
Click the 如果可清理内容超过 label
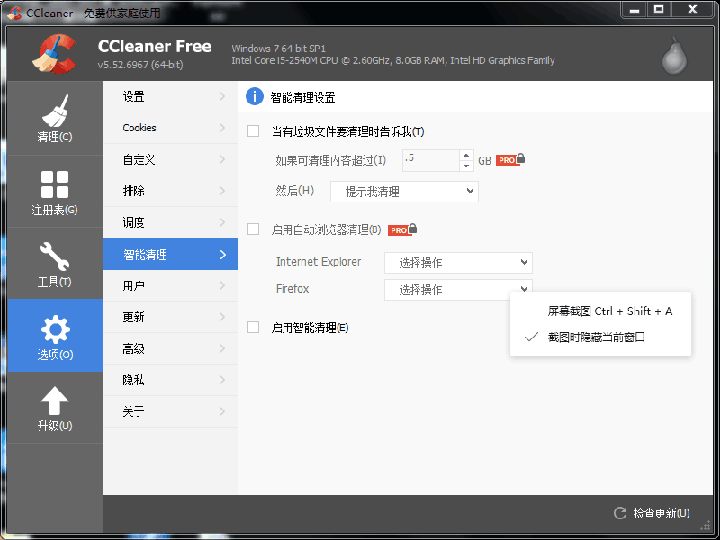331,160
